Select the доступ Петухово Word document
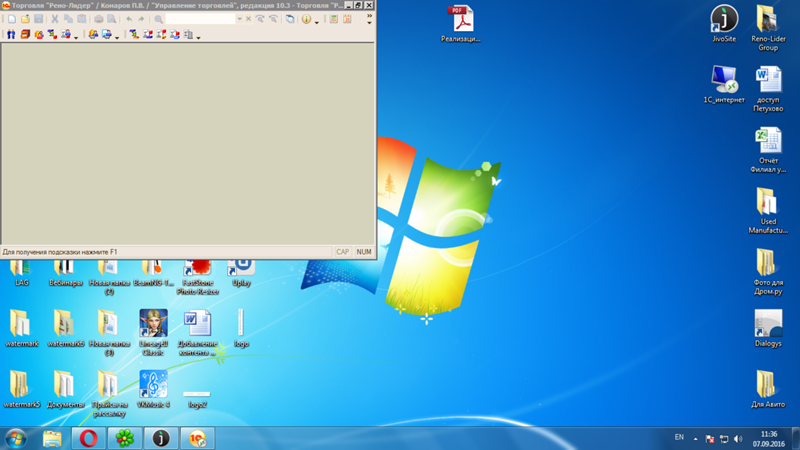The width and height of the screenshot is (800, 450). [x=768, y=89]
